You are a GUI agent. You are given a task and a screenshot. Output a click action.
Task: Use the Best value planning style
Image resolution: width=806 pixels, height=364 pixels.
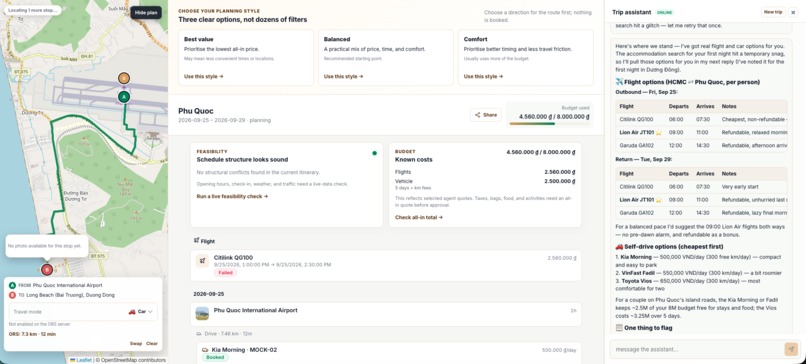click(204, 77)
